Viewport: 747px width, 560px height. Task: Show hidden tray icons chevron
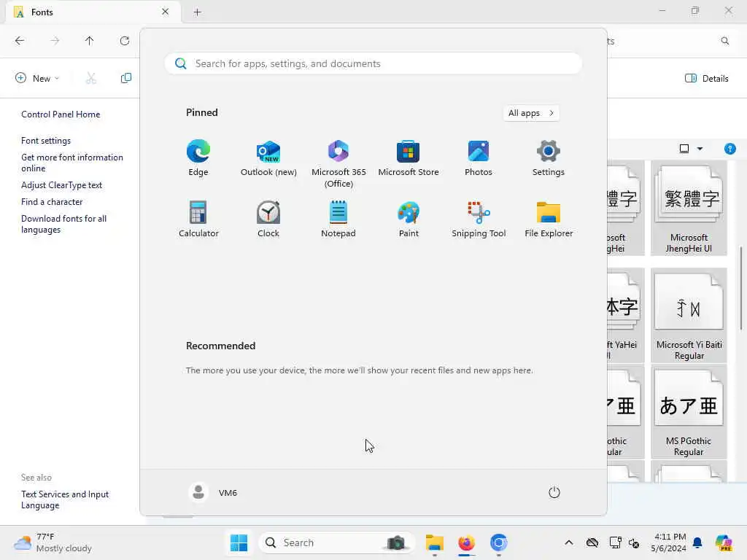569,542
